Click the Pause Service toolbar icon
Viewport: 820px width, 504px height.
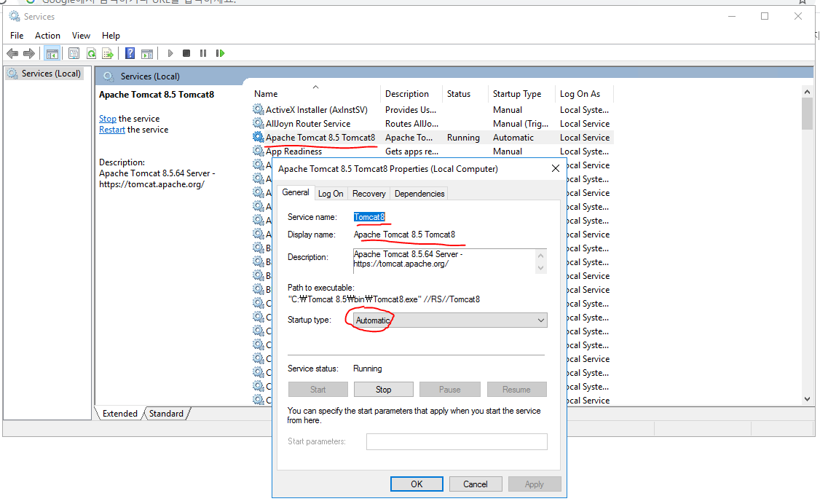(203, 53)
